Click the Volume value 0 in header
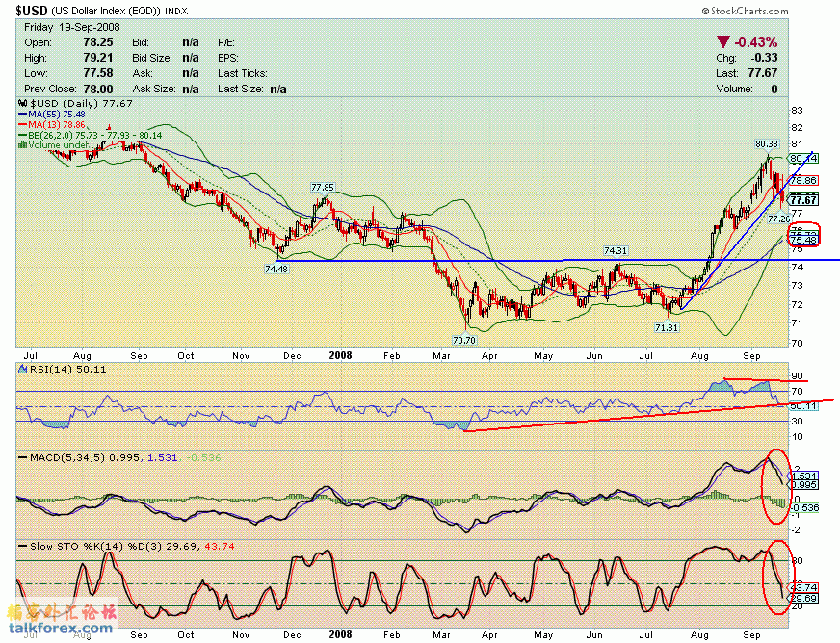Image resolution: width=840 pixels, height=643 pixels. (774, 89)
